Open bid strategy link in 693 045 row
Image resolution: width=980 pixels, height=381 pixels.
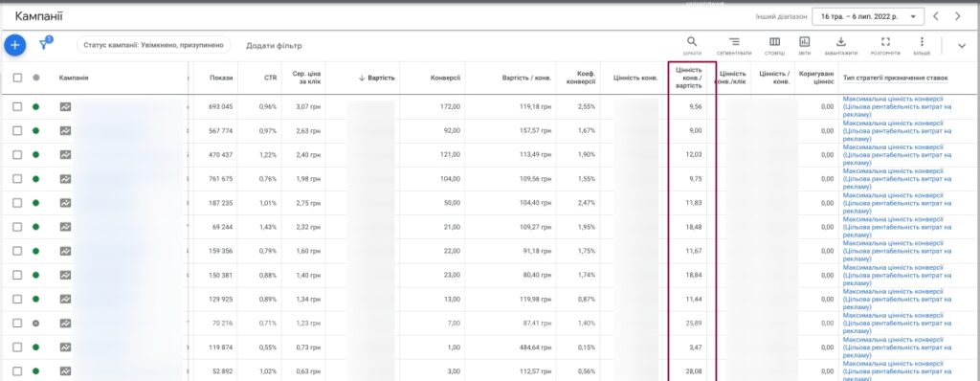tap(898, 107)
